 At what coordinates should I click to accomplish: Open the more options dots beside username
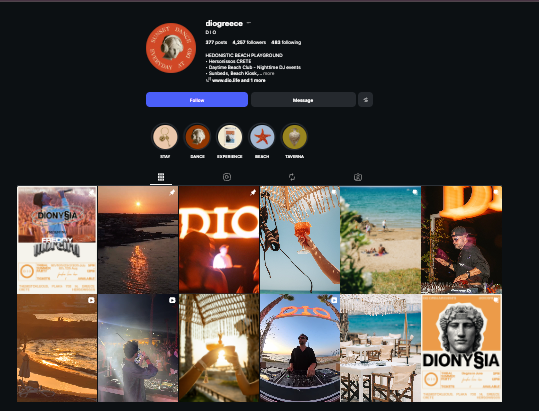(249, 23)
